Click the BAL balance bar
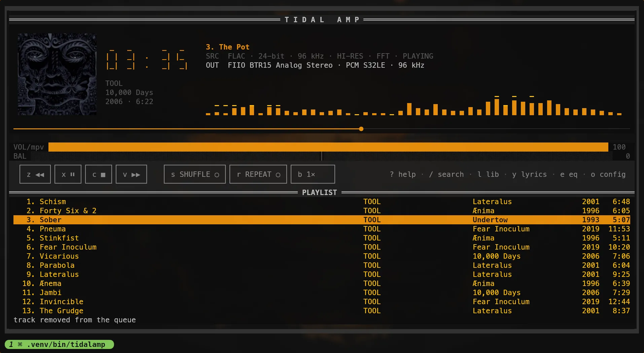This screenshot has width=644, height=353. click(x=322, y=156)
